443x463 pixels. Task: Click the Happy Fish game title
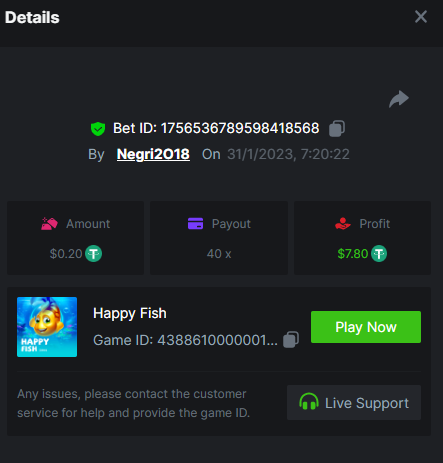[130, 313]
